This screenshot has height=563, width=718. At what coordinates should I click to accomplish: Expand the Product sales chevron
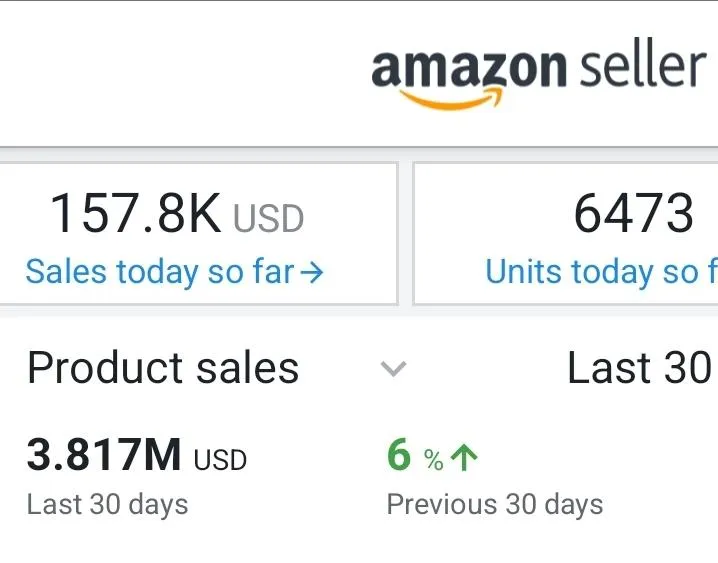click(x=394, y=369)
